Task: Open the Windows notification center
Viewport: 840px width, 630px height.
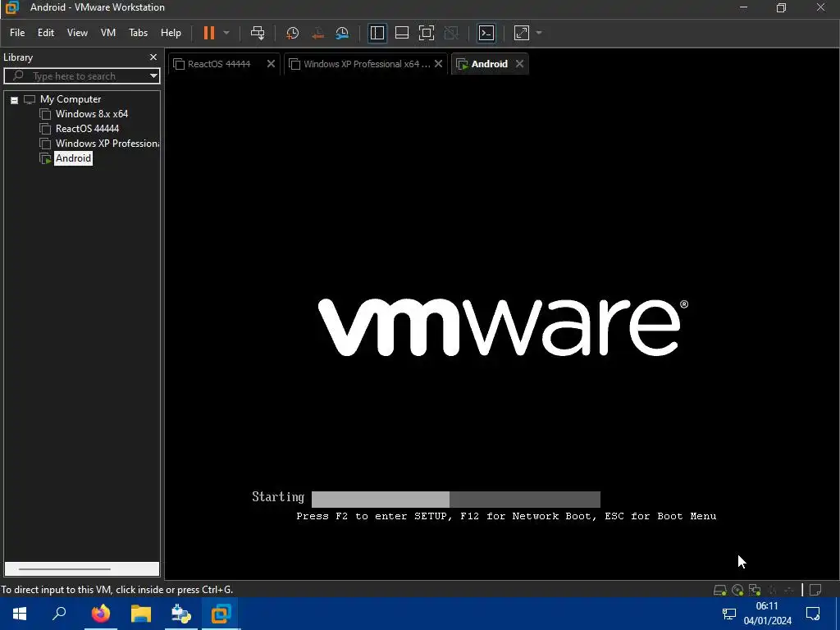Action: (x=813, y=614)
